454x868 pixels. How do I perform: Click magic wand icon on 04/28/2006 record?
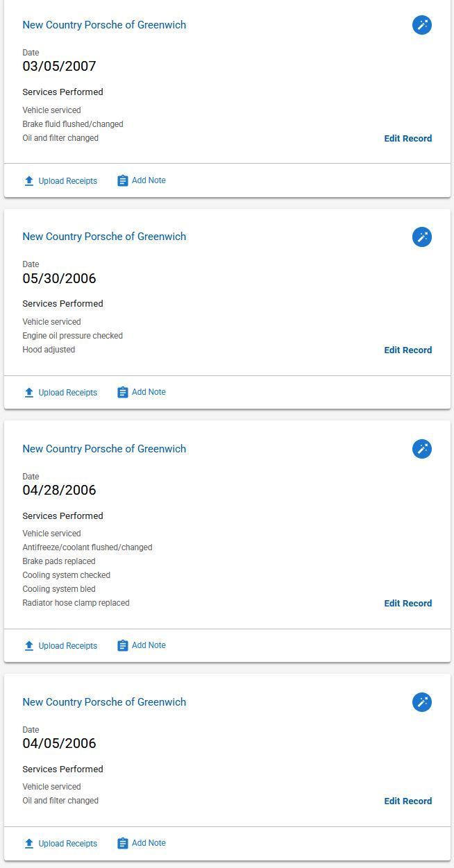(x=422, y=449)
